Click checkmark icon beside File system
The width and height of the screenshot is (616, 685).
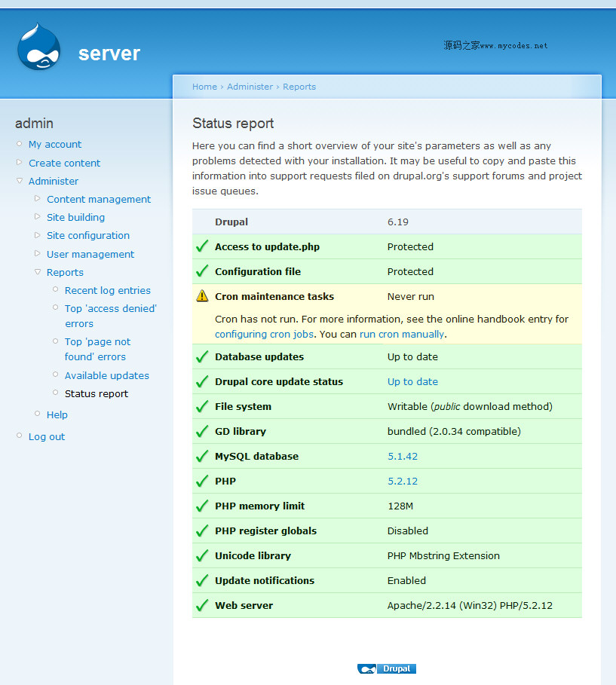tap(202, 406)
